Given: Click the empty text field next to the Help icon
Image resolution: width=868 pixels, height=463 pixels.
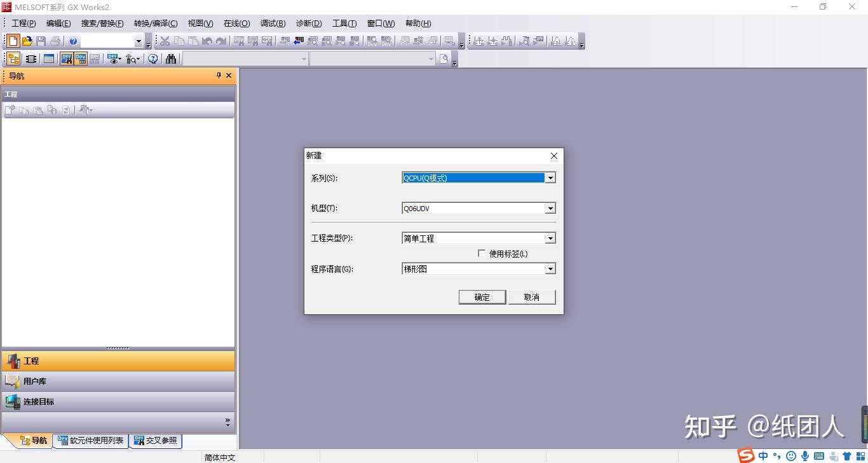Looking at the screenshot, I should [x=107, y=41].
